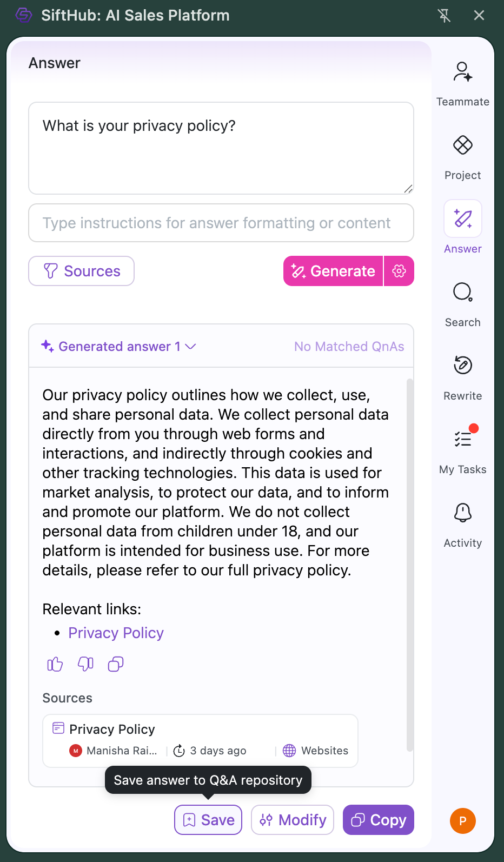This screenshot has width=504, height=862.
Task: Click the Modify button
Action: pos(293,820)
